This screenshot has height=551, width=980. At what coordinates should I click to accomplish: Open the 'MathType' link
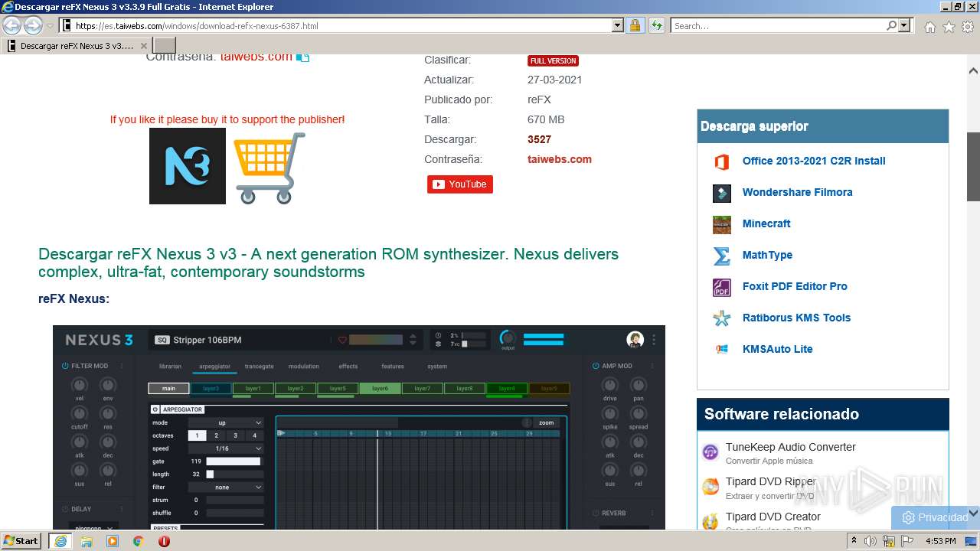[767, 255]
